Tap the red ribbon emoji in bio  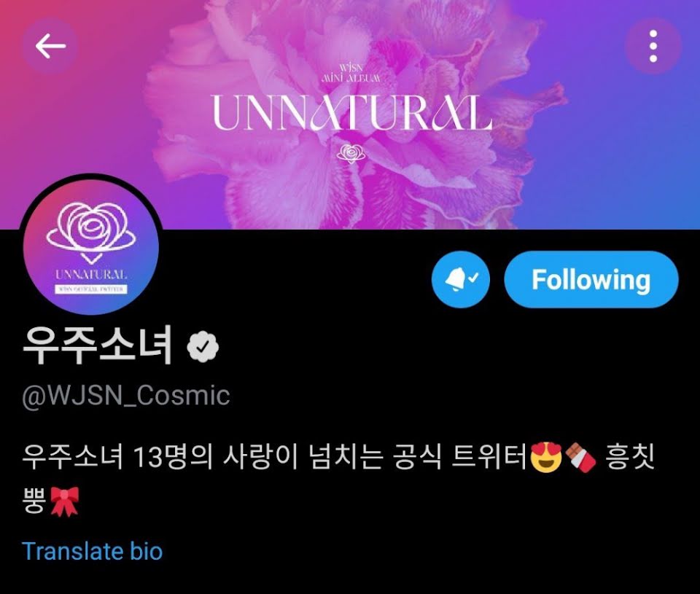click(65, 501)
